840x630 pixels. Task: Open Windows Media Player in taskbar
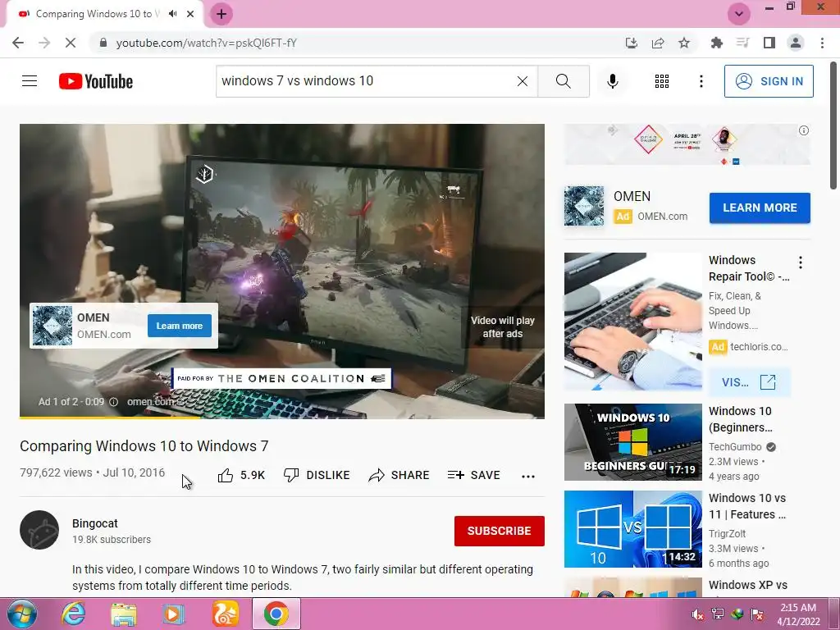173,614
